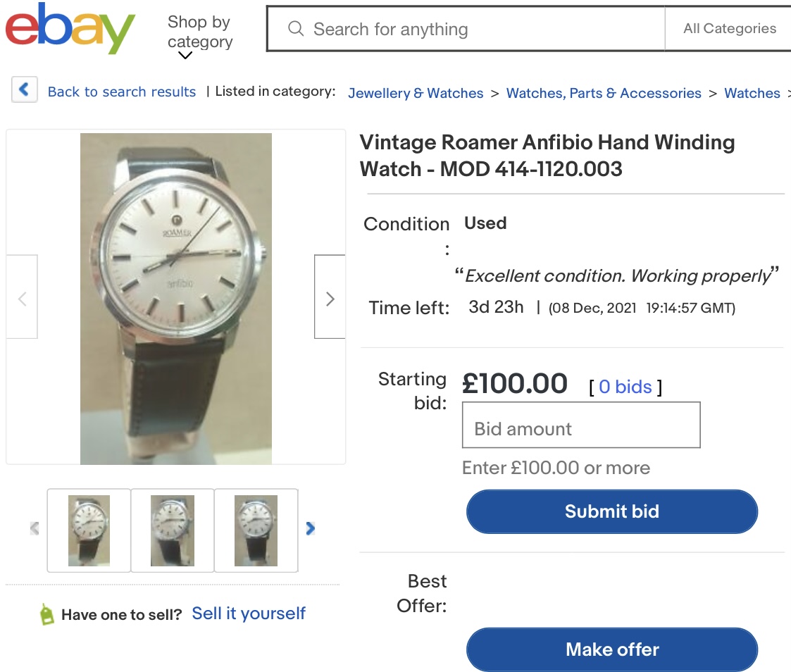Show previous watch image with left arrow
Viewport: 791px width, 672px height.
click(22, 299)
